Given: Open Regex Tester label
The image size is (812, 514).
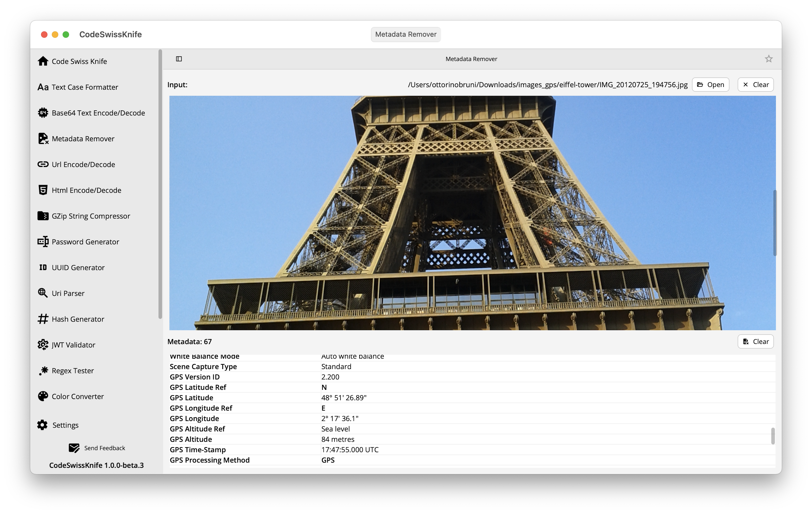Looking at the screenshot, I should click(x=73, y=371).
